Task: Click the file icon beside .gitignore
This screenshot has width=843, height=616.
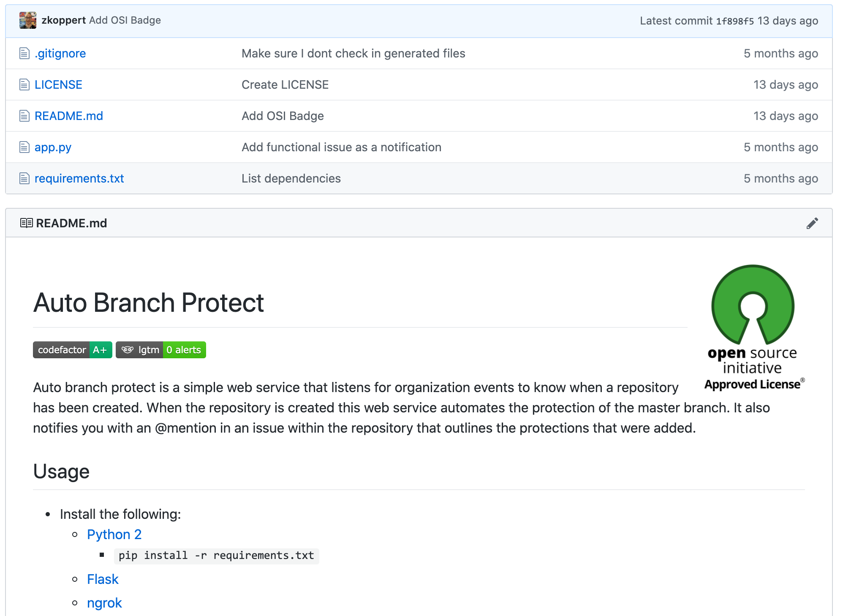Action: [x=24, y=53]
